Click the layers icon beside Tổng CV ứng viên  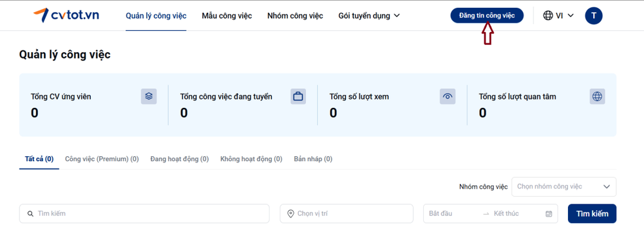pyautogui.click(x=149, y=96)
